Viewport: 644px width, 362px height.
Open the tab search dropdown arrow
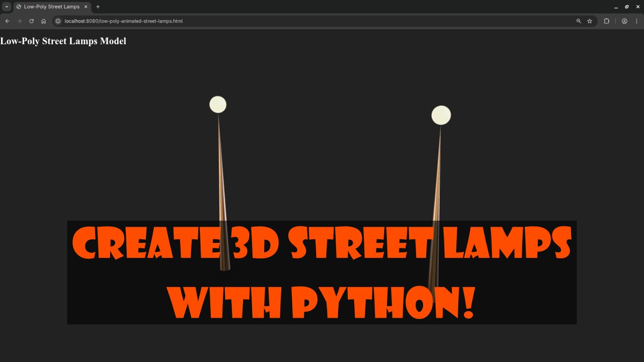7,7
